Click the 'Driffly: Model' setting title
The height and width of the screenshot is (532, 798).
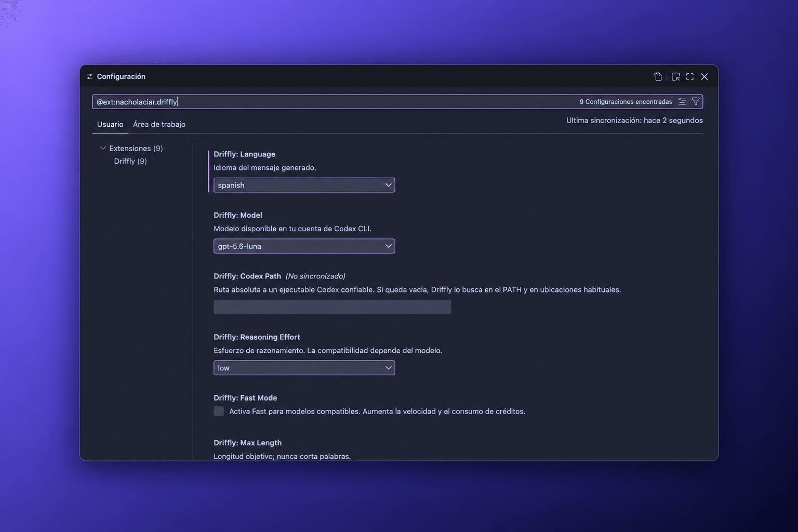coord(238,215)
